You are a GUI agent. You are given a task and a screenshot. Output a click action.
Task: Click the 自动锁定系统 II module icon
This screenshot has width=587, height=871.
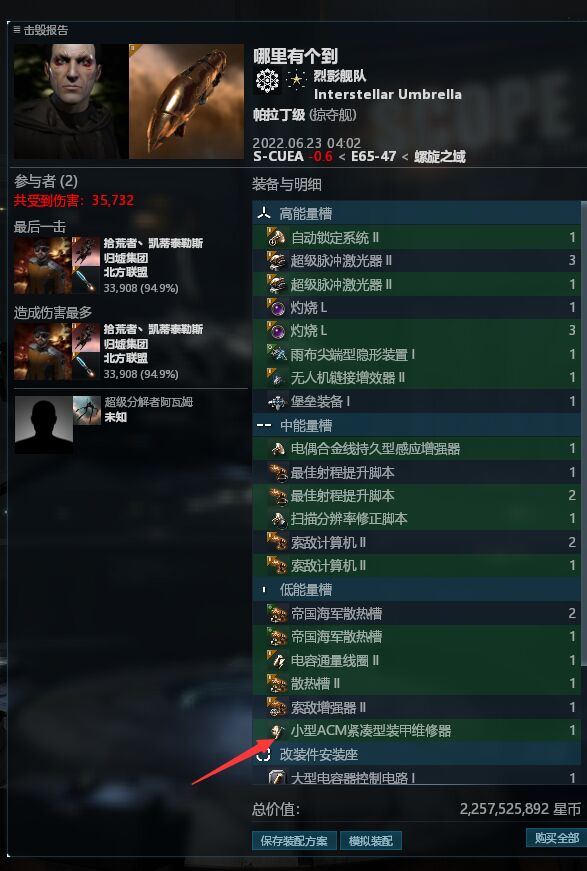tap(276, 237)
